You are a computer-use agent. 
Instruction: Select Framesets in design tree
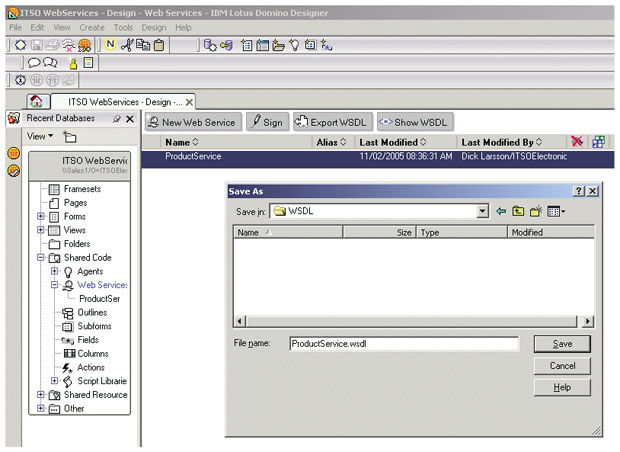click(x=82, y=189)
